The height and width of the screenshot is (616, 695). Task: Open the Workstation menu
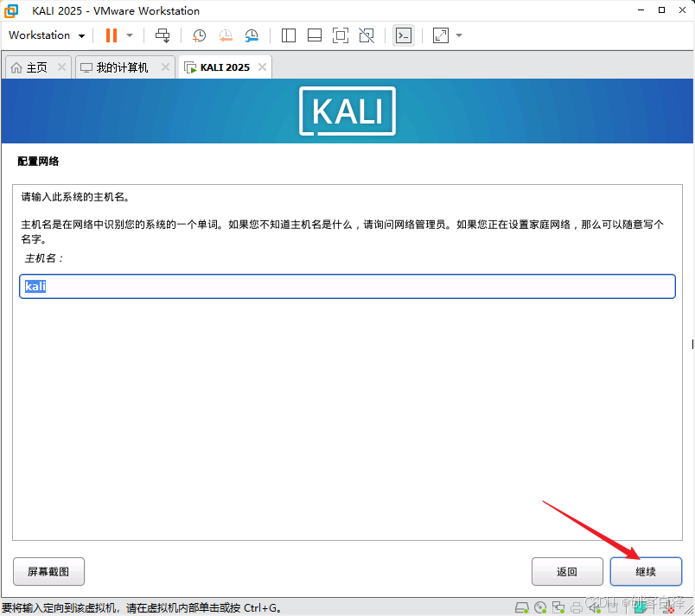point(46,35)
